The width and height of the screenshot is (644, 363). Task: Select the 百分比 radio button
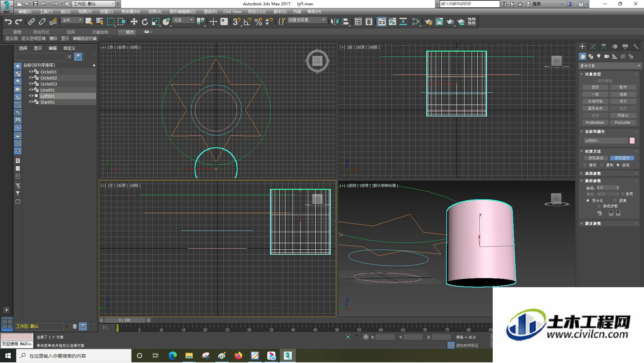[588, 201]
